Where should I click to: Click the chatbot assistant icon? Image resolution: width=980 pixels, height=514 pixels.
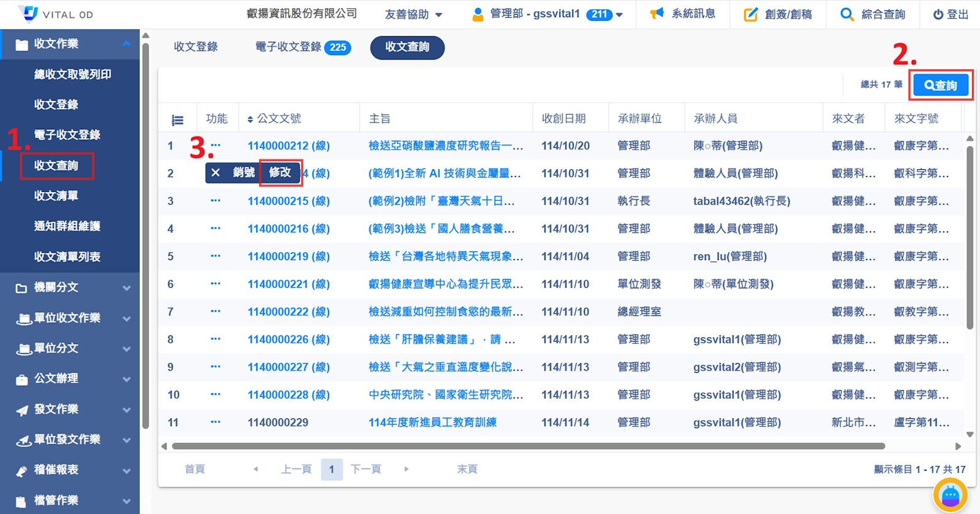950,495
